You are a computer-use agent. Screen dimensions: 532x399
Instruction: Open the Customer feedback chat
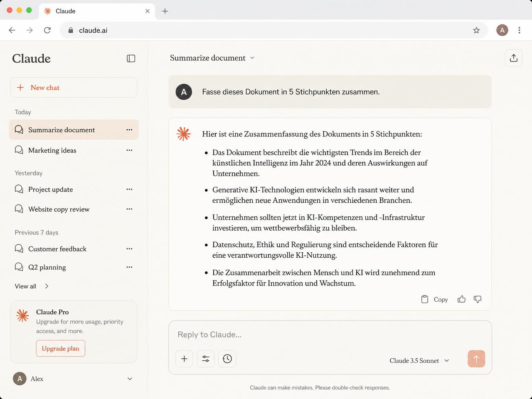pos(74,249)
